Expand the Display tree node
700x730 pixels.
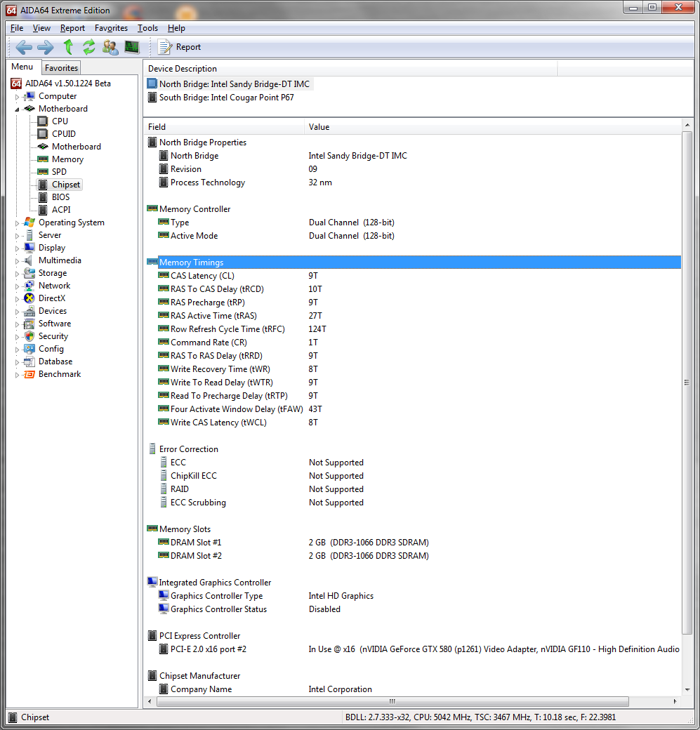point(17,248)
